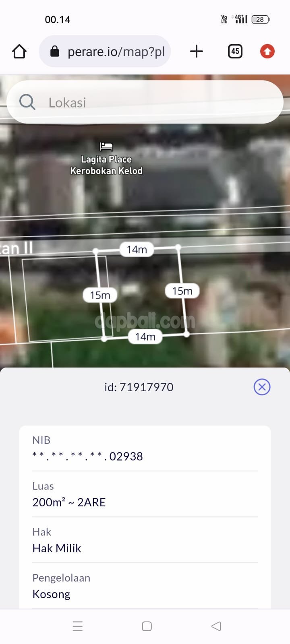Select the top 14m edge label
Viewport: 290px width, 644px height.
coord(137,250)
